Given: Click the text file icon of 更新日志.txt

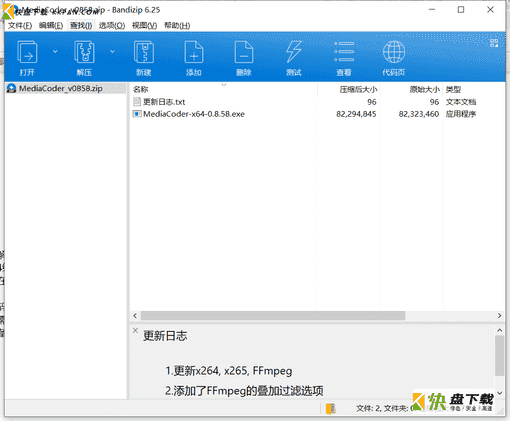Looking at the screenshot, I should (137, 101).
